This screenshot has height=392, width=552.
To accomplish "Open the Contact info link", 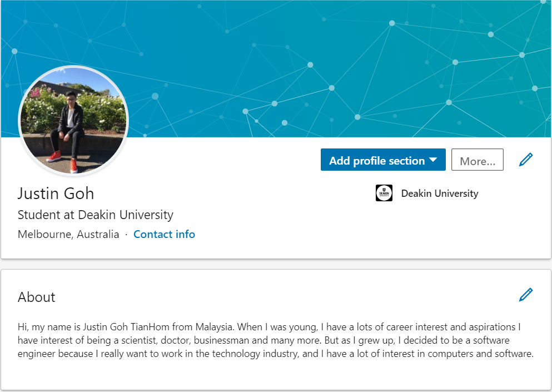I will [x=164, y=234].
